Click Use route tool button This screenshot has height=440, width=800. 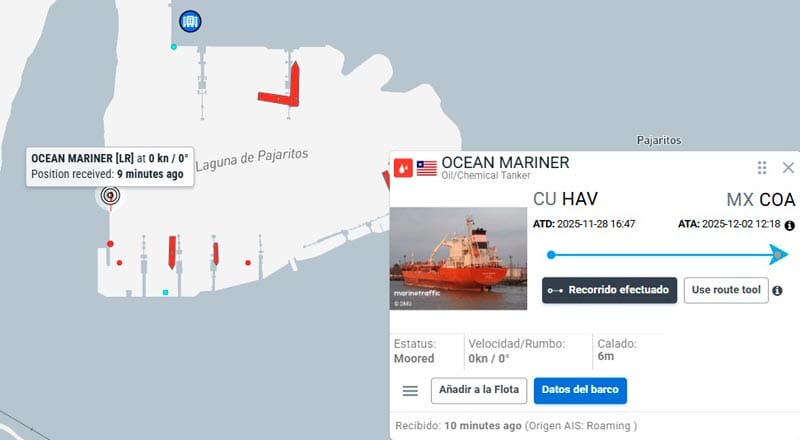726,290
